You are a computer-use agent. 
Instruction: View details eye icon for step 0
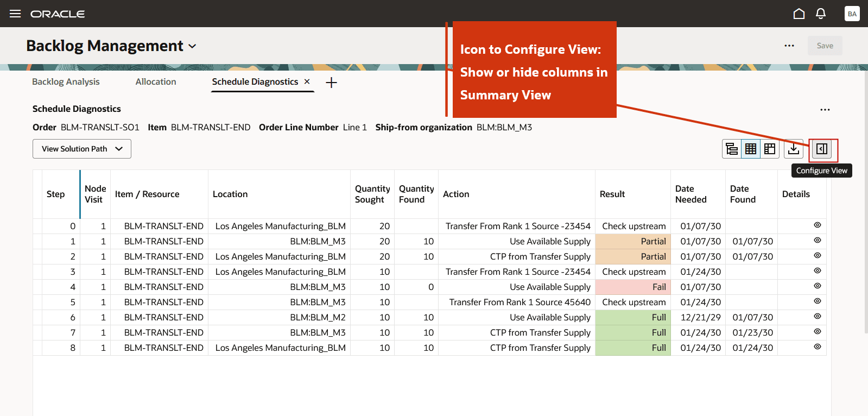click(818, 225)
